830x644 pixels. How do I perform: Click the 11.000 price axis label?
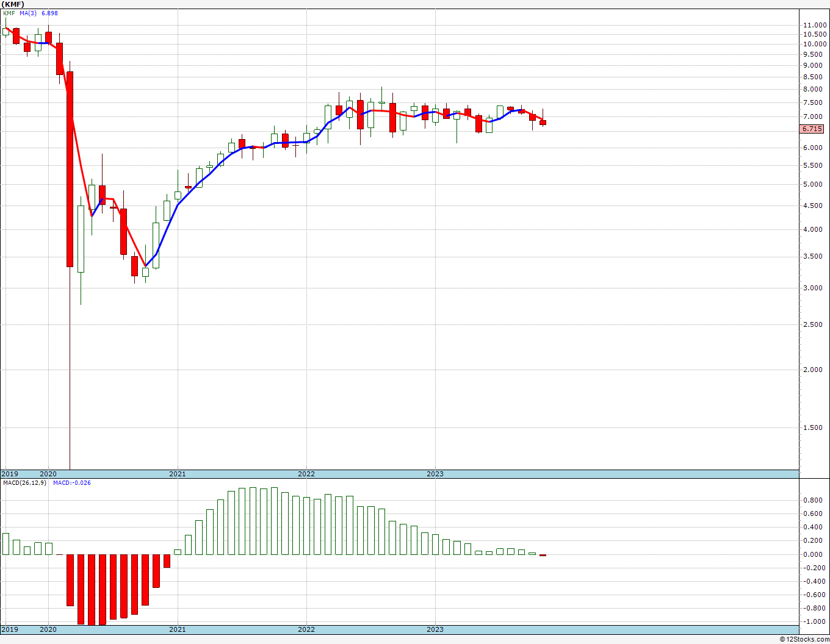click(x=815, y=25)
